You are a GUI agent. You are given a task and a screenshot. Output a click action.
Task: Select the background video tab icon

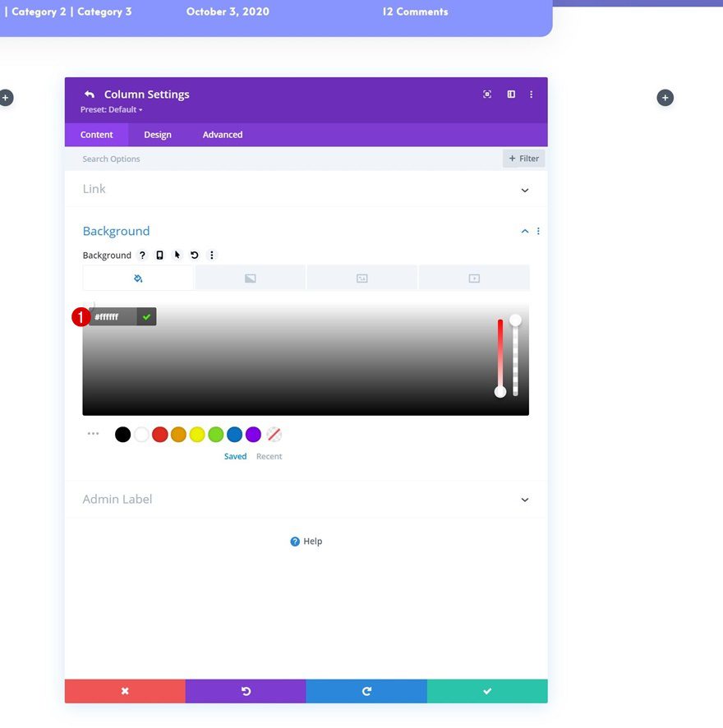coord(474,278)
